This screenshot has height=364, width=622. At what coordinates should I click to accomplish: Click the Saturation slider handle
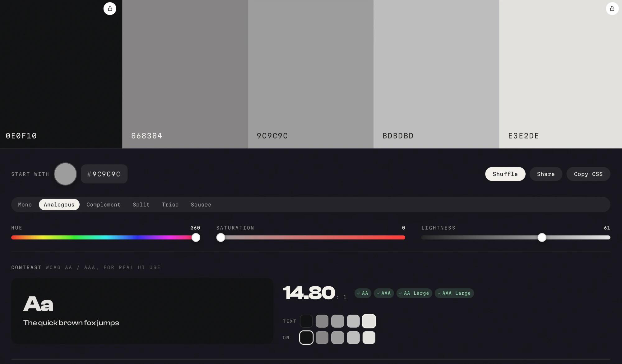click(x=220, y=238)
